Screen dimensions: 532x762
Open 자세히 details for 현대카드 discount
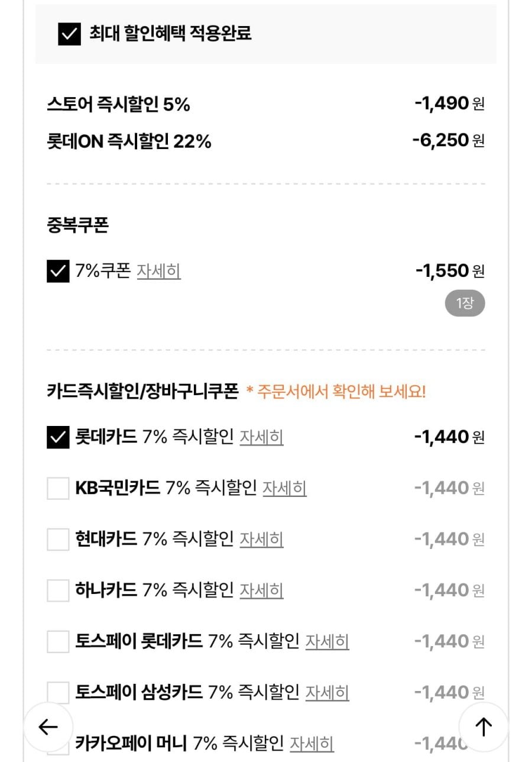coord(261,539)
